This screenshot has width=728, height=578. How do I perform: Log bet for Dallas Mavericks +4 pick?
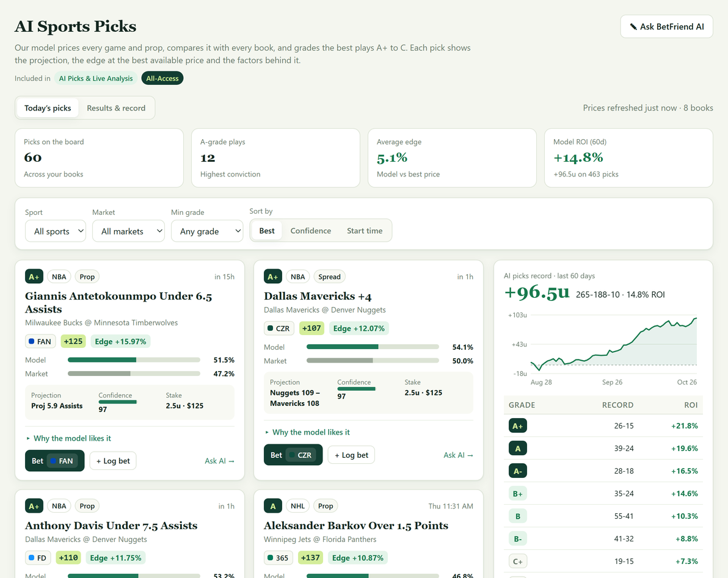(351, 455)
